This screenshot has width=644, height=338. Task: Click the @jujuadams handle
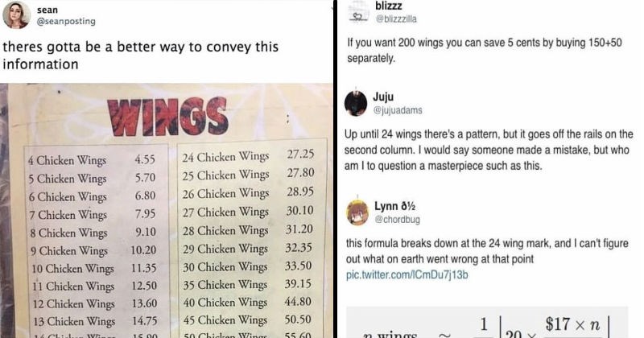click(398, 110)
